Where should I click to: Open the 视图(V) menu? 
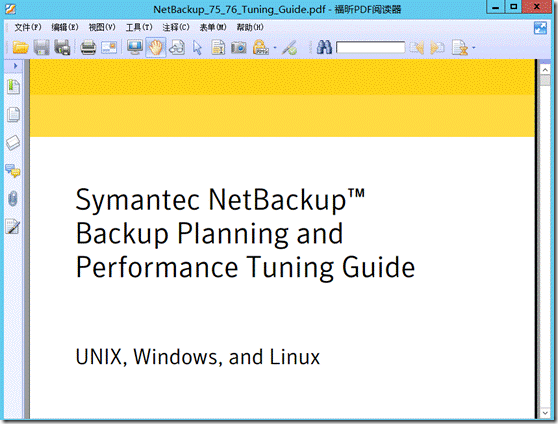(102, 27)
